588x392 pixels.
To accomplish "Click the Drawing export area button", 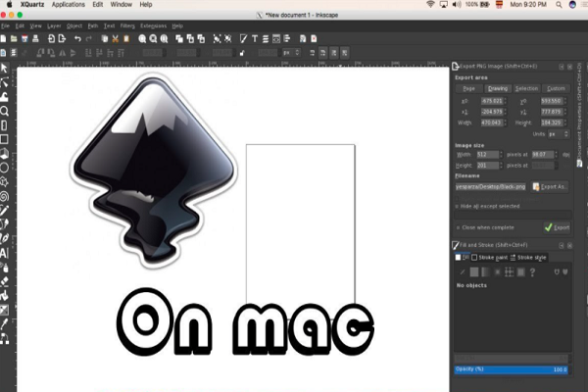I will click(498, 88).
